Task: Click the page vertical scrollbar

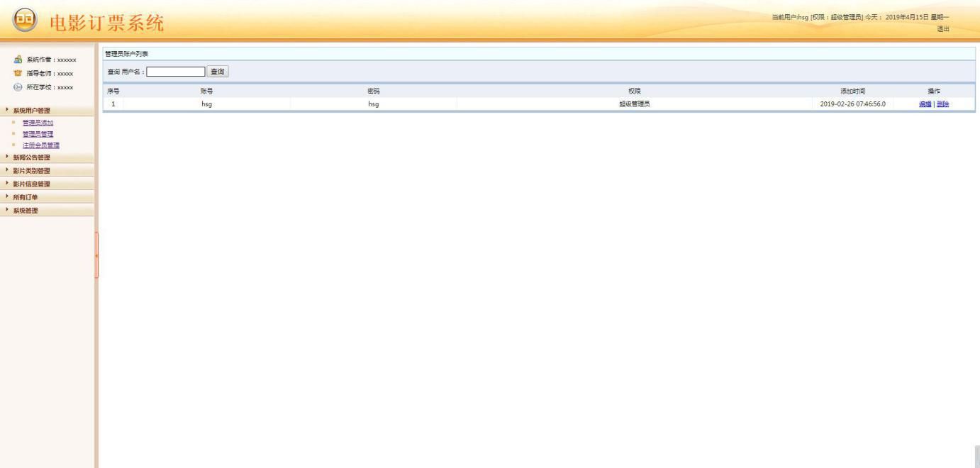Action: (977, 457)
